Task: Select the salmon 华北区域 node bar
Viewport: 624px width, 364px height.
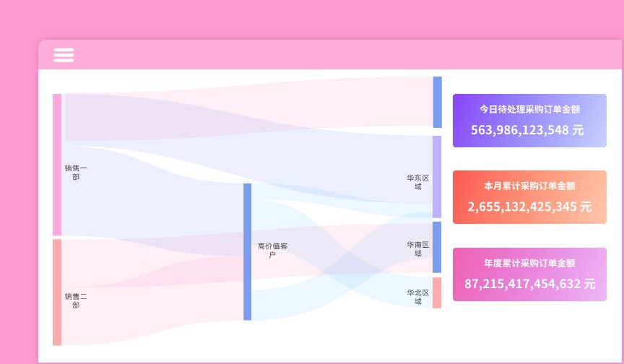Action: pyautogui.click(x=437, y=292)
